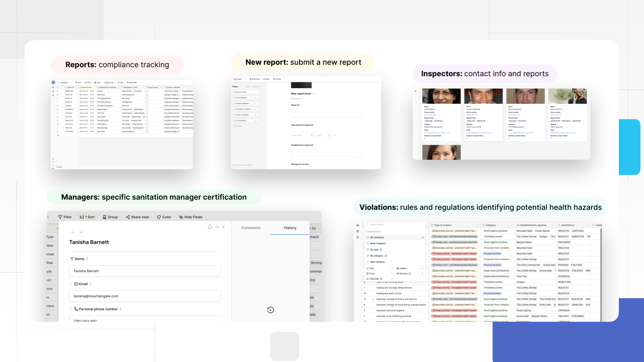Click Add field in form Fields panel
This screenshot has width=644, height=362.
pyautogui.click(x=238, y=126)
